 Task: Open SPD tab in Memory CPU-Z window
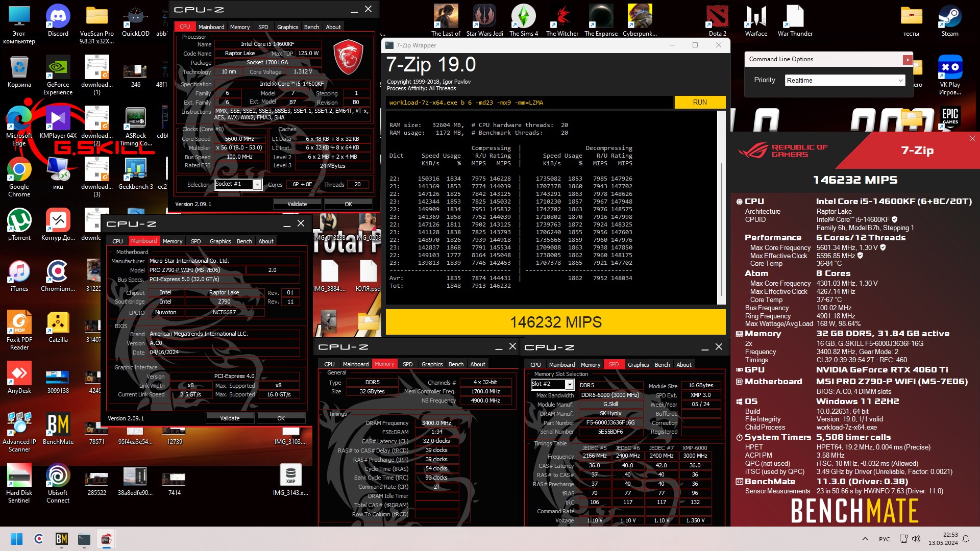point(407,364)
